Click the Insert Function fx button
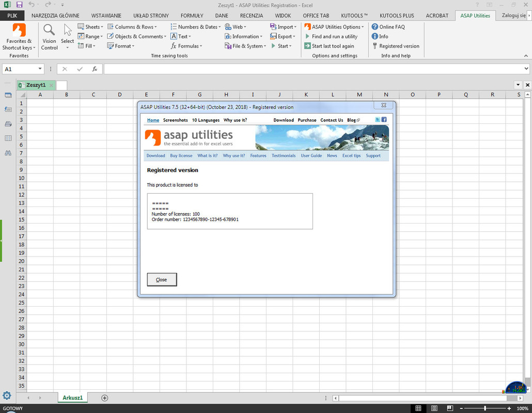 coord(95,69)
